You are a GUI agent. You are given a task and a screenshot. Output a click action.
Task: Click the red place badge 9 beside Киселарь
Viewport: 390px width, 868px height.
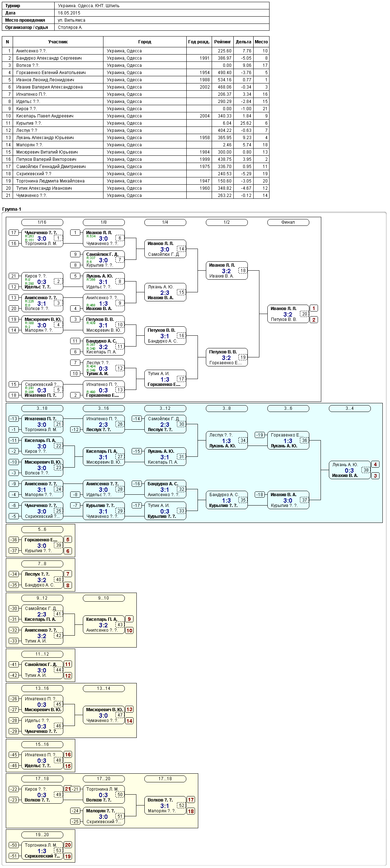coord(130,619)
